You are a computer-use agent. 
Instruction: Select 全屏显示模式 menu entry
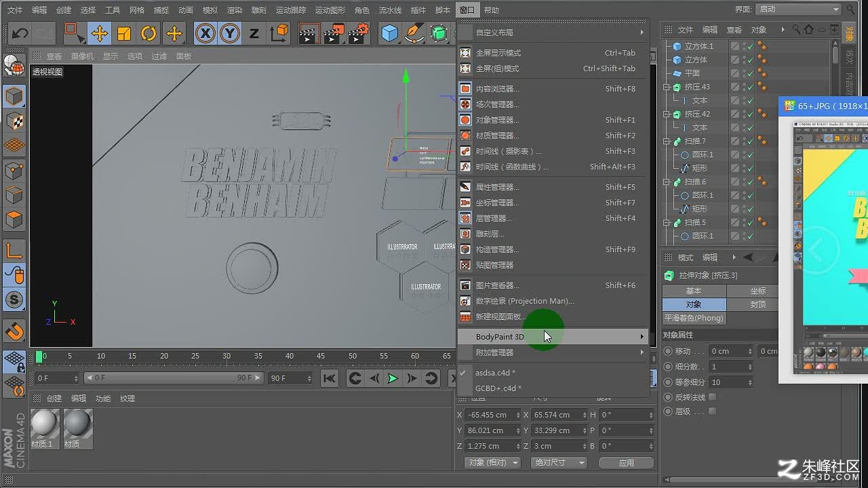click(x=552, y=53)
